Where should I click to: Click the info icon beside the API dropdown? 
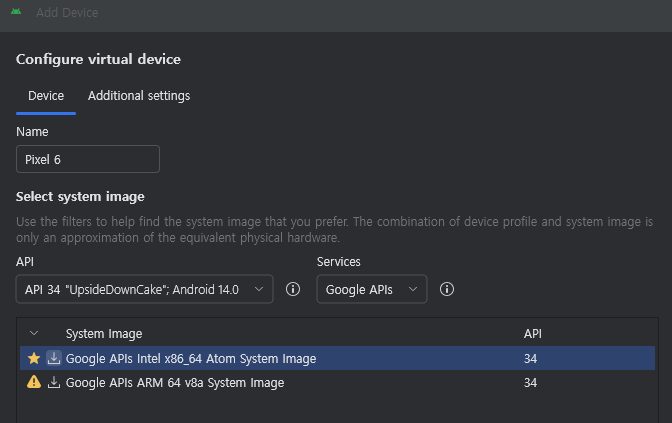pos(293,289)
